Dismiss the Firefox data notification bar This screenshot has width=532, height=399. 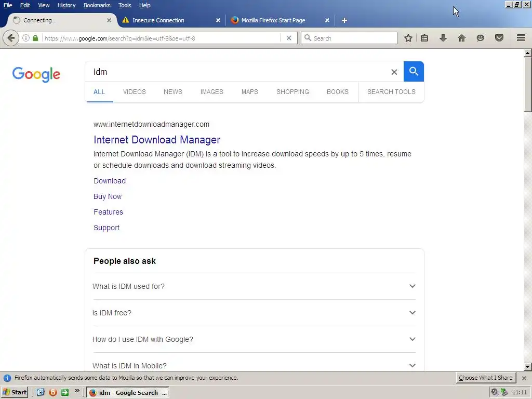524,378
